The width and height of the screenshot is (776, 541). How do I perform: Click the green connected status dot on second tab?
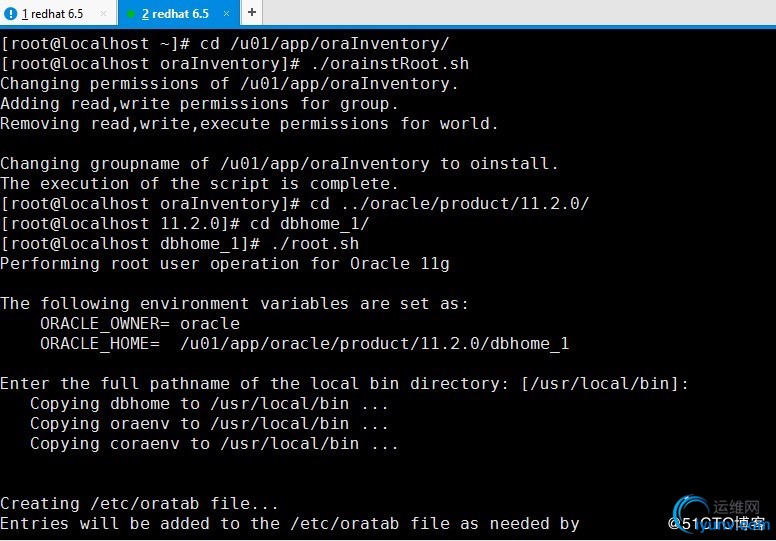131,14
